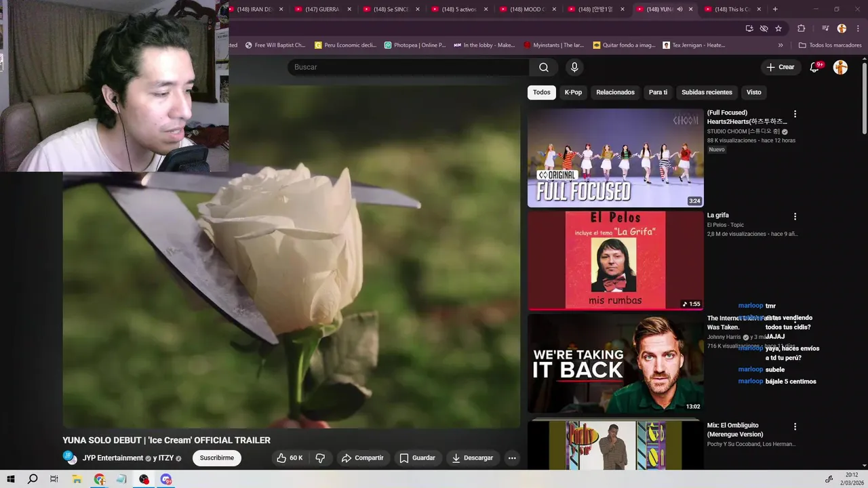Open the 'Todos los marcadores' folder
This screenshot has width=868, height=488.
click(x=830, y=45)
